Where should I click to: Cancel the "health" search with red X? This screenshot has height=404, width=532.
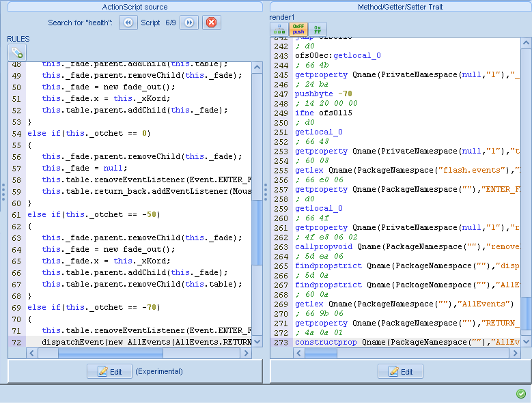pyautogui.click(x=212, y=23)
